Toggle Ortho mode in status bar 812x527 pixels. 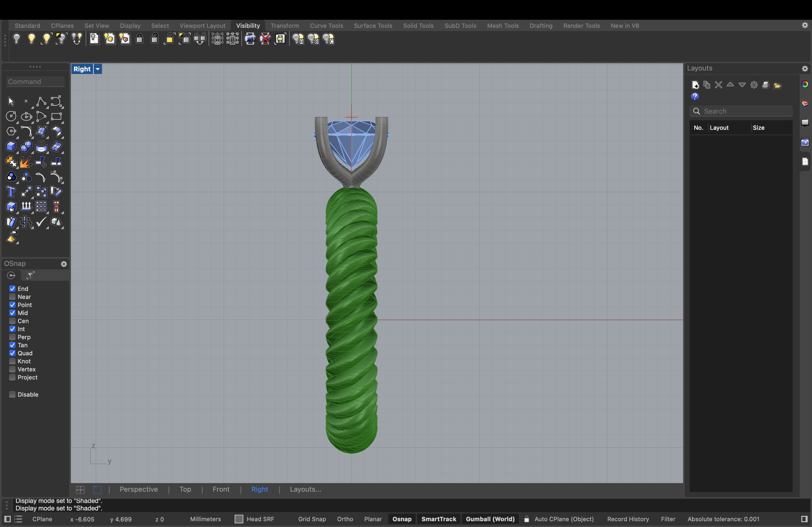pos(345,519)
